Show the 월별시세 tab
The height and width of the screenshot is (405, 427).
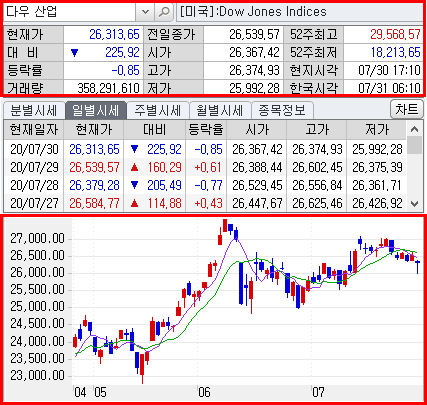[219, 110]
